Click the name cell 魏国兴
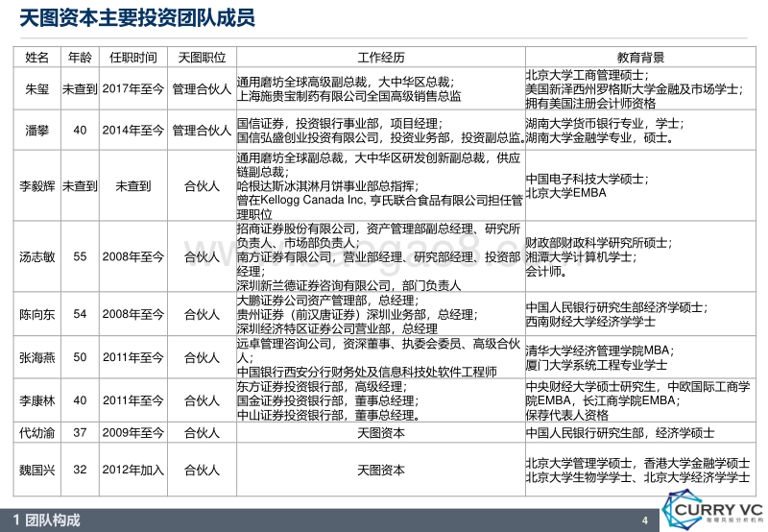This screenshot has height=532, width=768. [36, 470]
